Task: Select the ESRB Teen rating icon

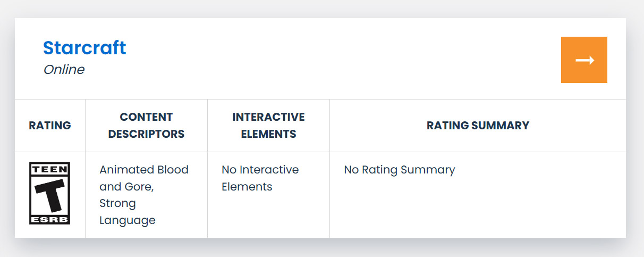Action: 49,193
